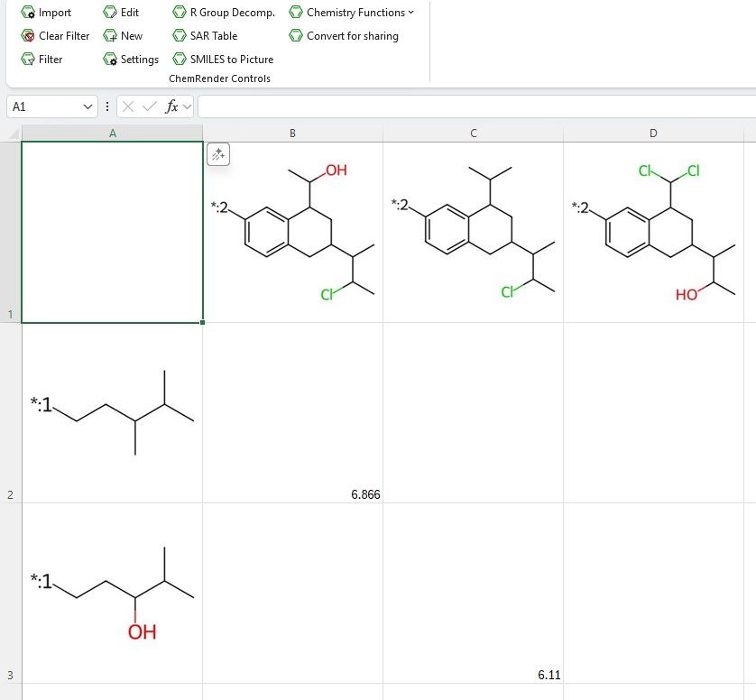Click inside the formula bar input
The height and width of the screenshot is (700, 756).
[x=469, y=106]
